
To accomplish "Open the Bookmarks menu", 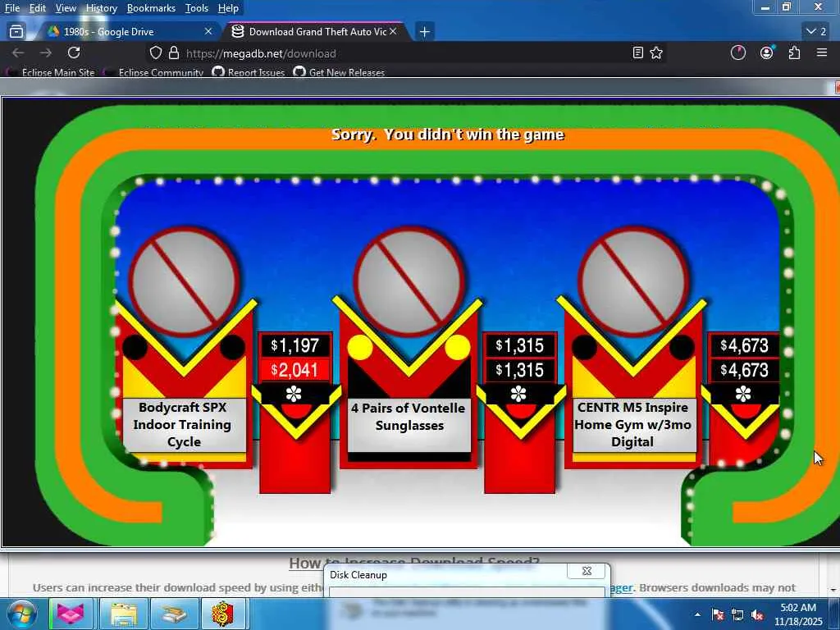I will click(151, 8).
